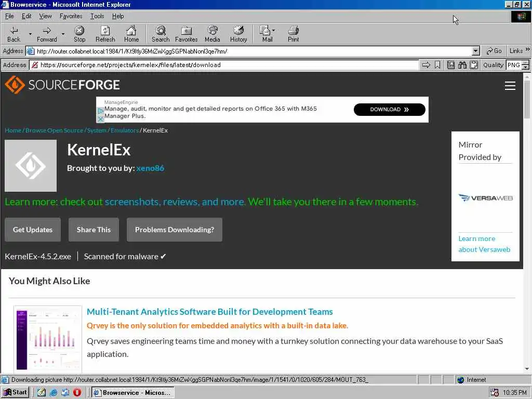Click the Windows Start button
Image resolution: width=532 pixels, height=399 pixels.
(x=15, y=392)
